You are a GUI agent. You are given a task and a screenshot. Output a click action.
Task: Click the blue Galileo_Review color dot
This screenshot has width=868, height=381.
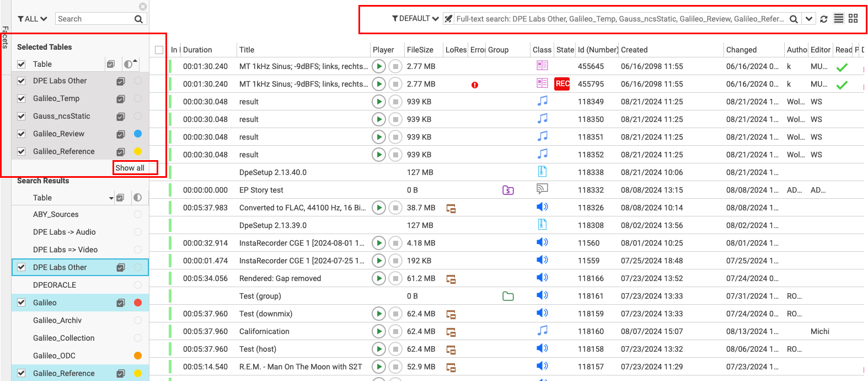[138, 134]
